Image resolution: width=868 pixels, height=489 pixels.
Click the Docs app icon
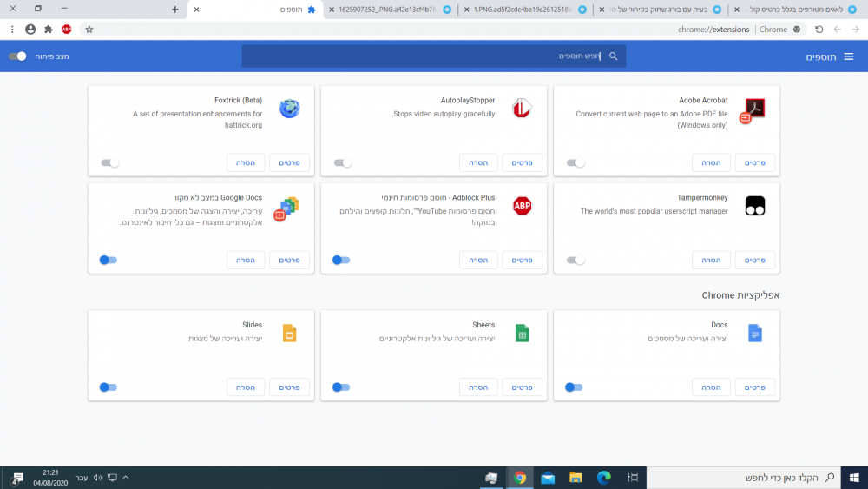(x=755, y=333)
